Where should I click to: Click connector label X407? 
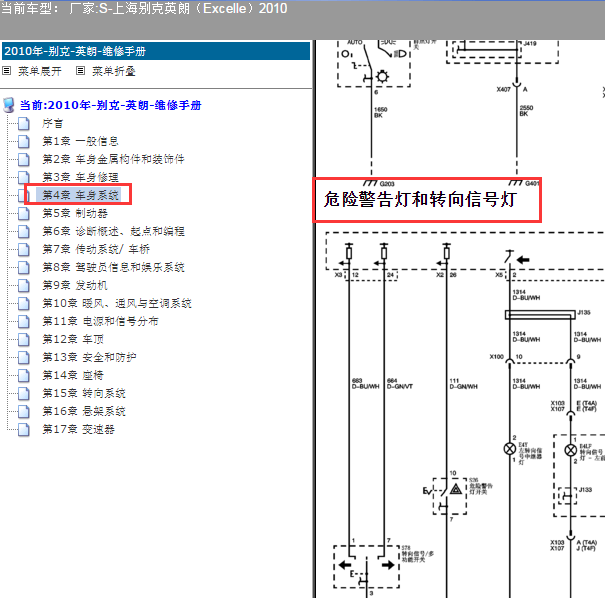503,90
